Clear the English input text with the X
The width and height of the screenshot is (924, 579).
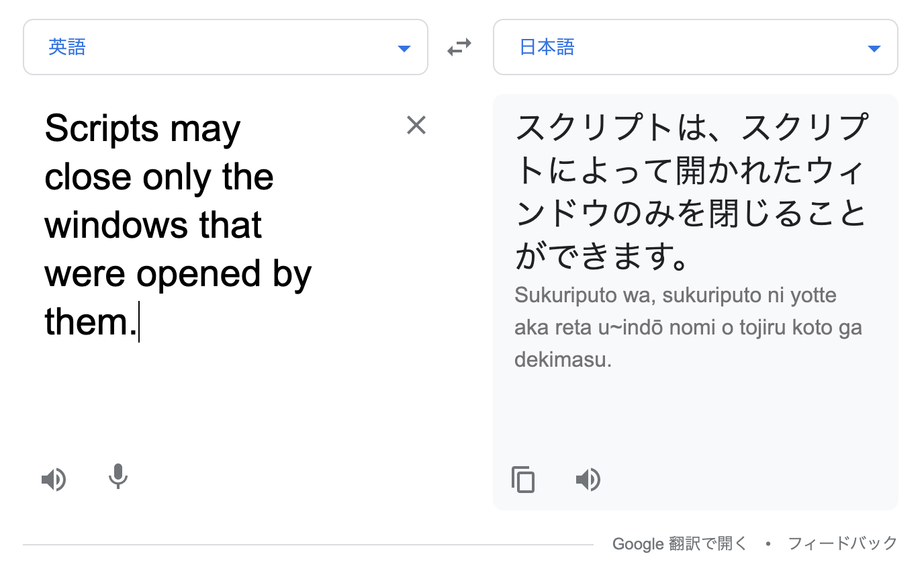tap(416, 125)
